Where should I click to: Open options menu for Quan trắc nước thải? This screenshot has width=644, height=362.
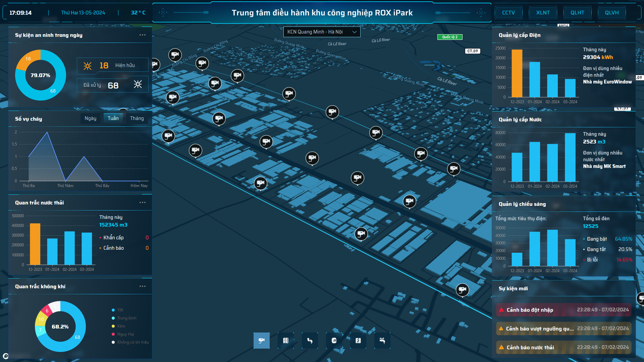coord(143,202)
